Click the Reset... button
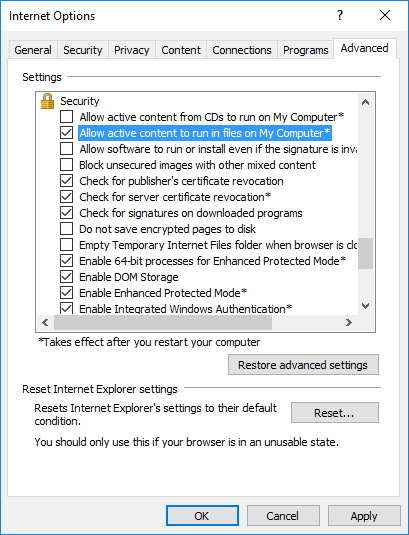The width and height of the screenshot is (409, 535). [x=335, y=413]
